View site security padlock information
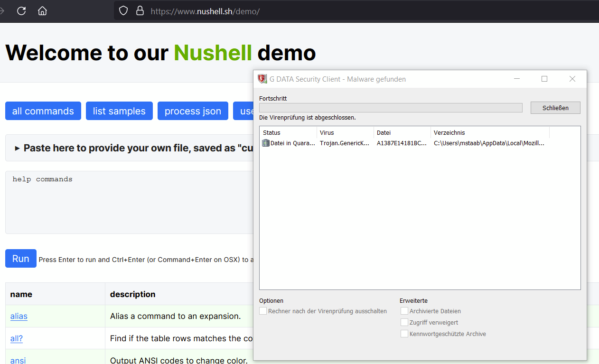This screenshot has height=364, width=599. 140,10
